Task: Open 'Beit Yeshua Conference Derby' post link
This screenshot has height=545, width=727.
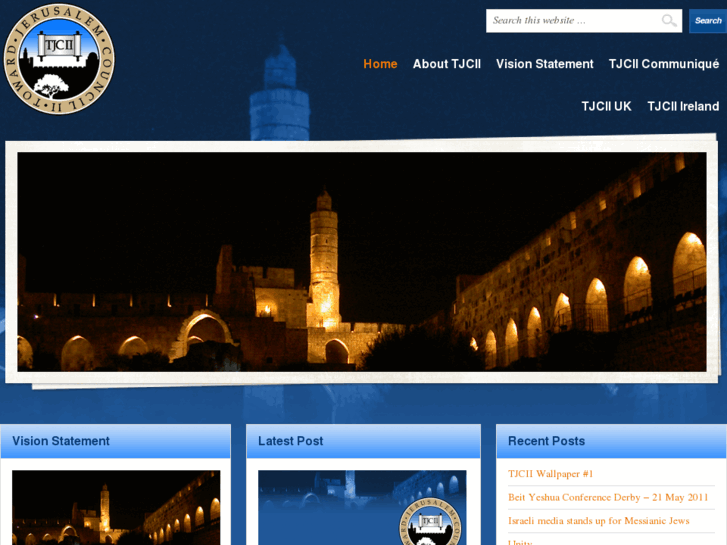Action: [608, 497]
